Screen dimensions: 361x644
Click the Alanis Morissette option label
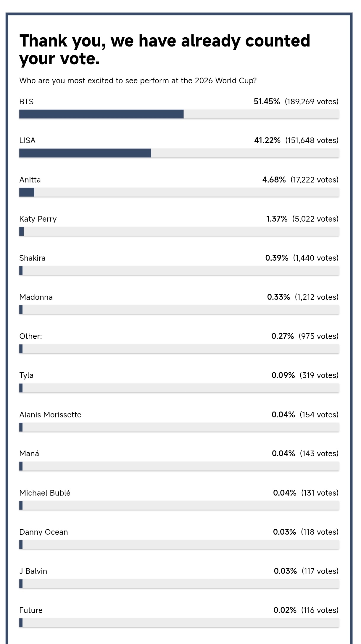[x=50, y=414]
